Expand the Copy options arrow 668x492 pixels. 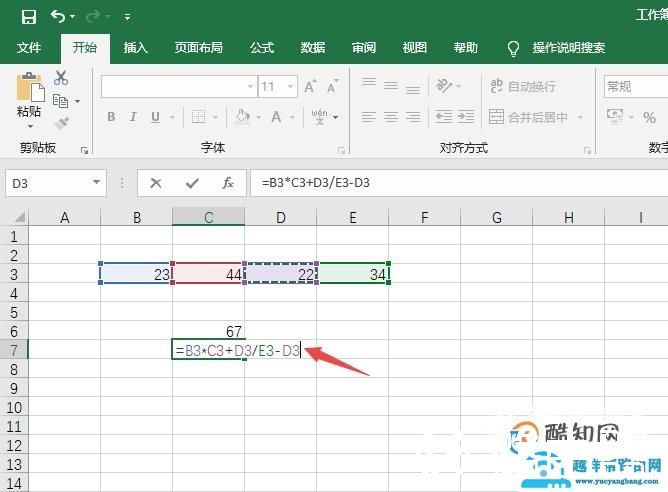(x=78, y=101)
